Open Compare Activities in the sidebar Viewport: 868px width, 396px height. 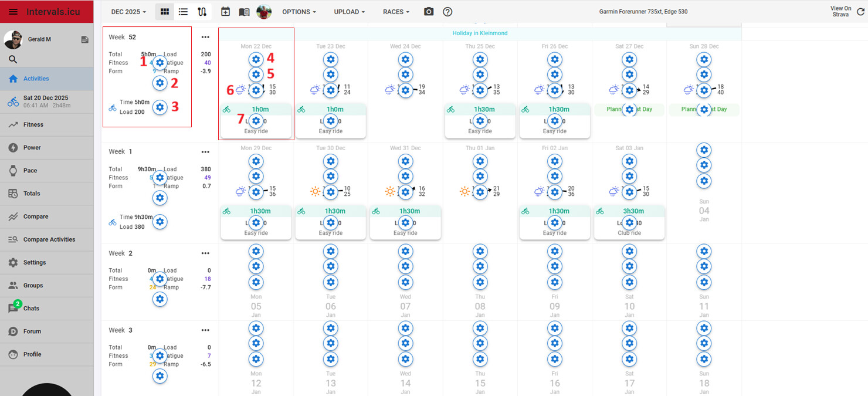(49, 239)
